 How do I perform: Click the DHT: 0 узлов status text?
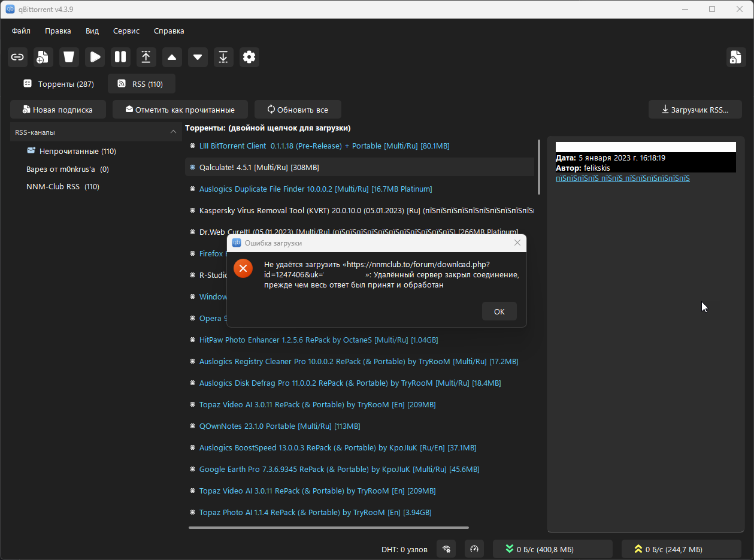[x=404, y=549]
